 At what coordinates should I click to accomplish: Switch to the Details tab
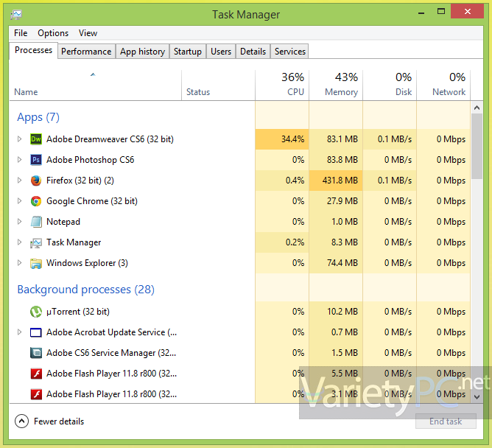point(253,51)
